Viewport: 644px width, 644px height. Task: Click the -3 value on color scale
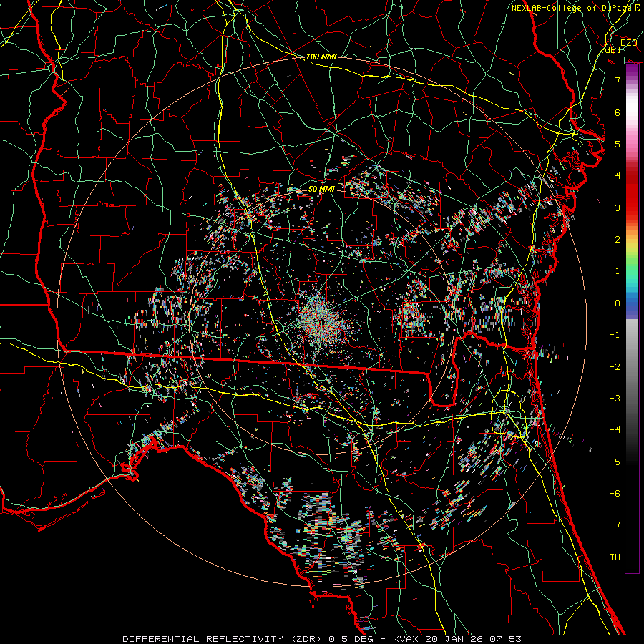pos(615,399)
